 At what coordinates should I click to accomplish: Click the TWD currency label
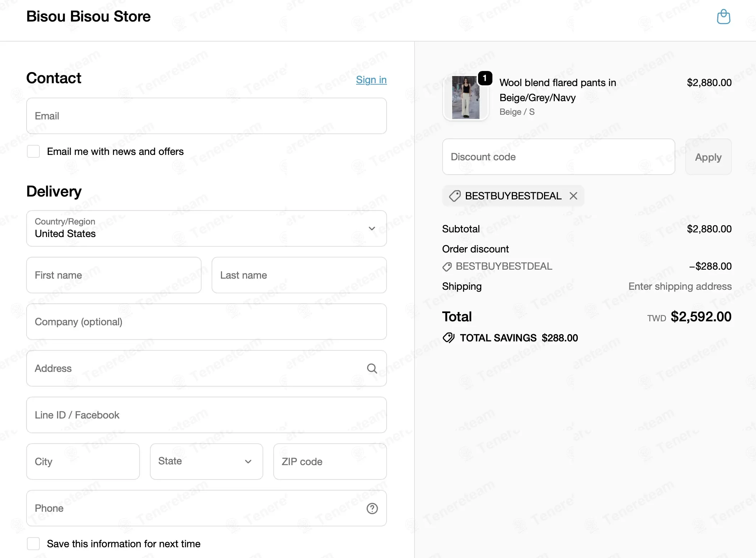[656, 318]
